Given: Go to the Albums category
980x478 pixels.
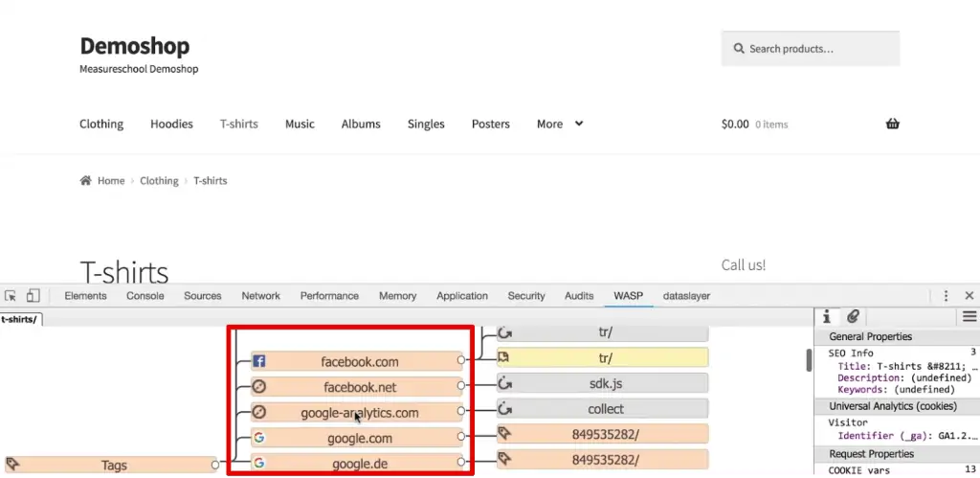Looking at the screenshot, I should [x=361, y=124].
